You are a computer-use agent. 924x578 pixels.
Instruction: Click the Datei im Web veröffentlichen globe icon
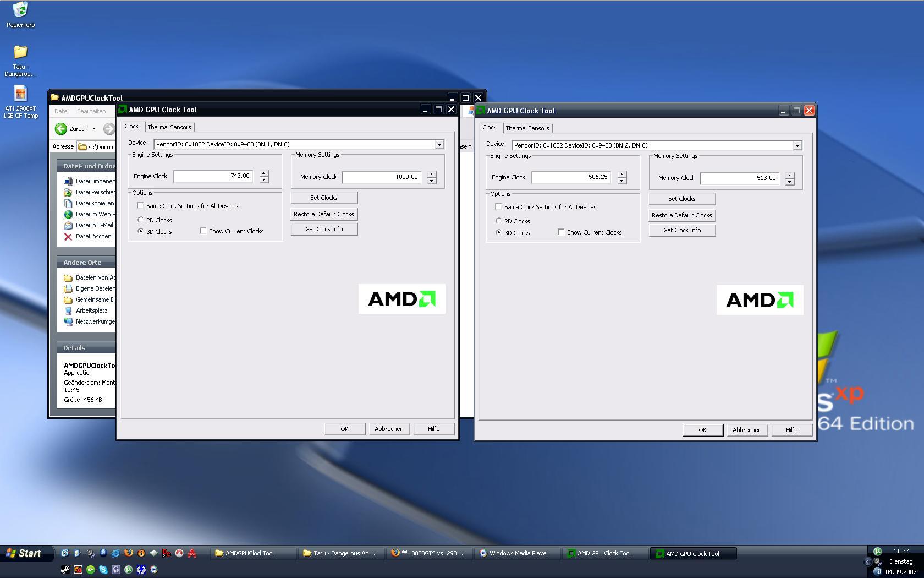click(x=68, y=215)
